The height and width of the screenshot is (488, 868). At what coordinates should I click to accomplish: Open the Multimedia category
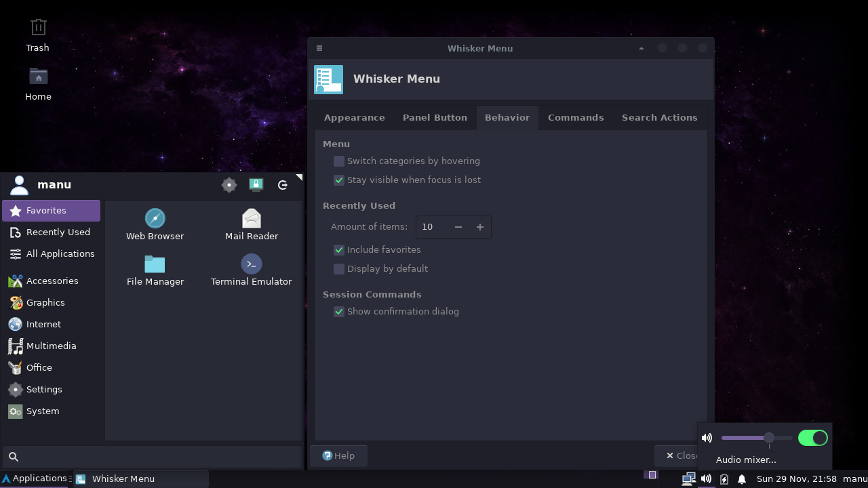click(51, 346)
